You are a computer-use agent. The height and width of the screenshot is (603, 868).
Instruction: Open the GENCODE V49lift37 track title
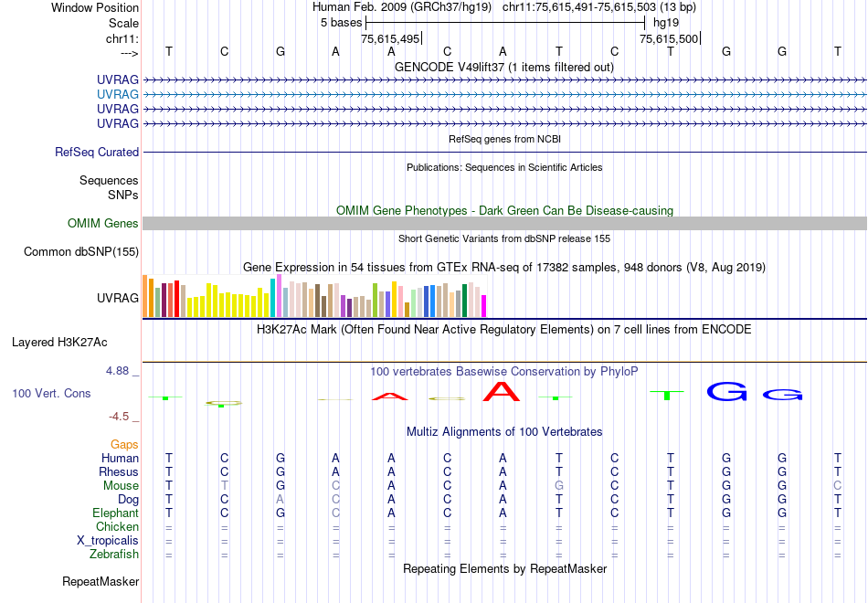pos(503,67)
